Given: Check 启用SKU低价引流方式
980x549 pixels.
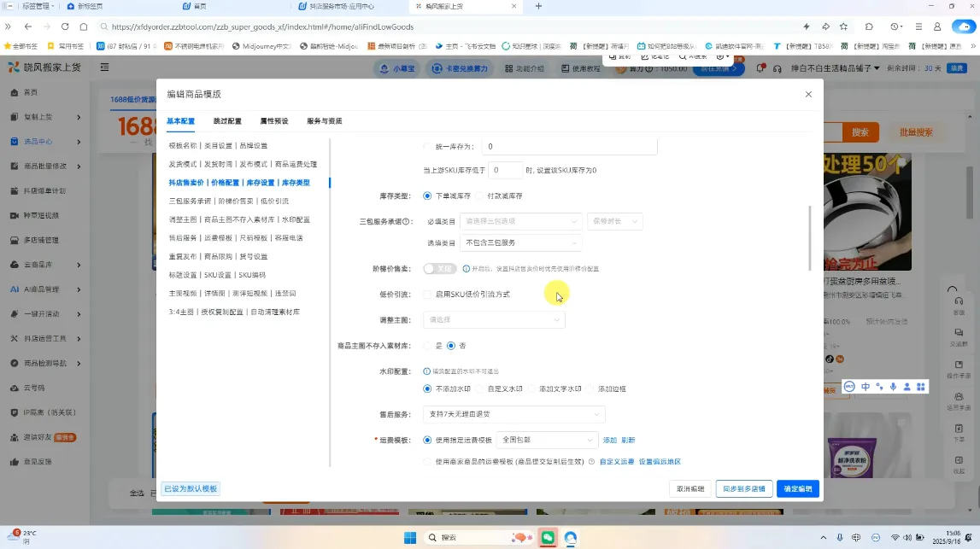Looking at the screenshot, I should [426, 295].
